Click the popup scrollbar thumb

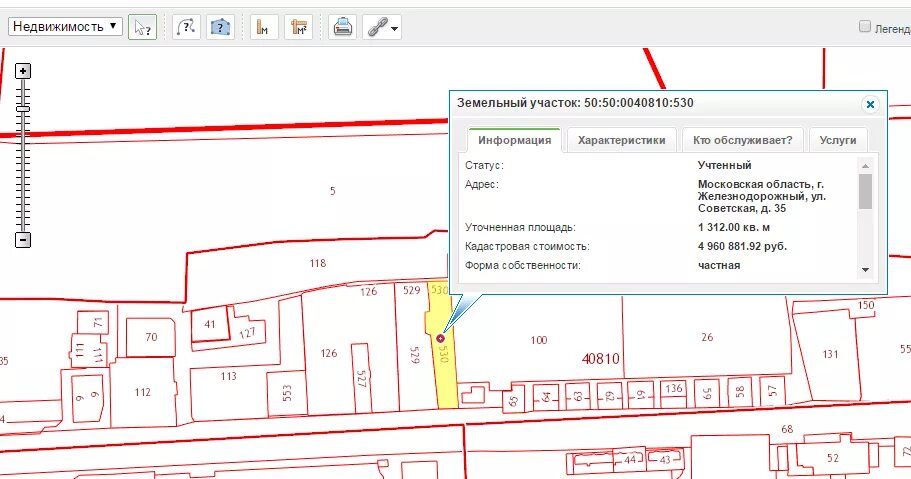click(x=866, y=191)
